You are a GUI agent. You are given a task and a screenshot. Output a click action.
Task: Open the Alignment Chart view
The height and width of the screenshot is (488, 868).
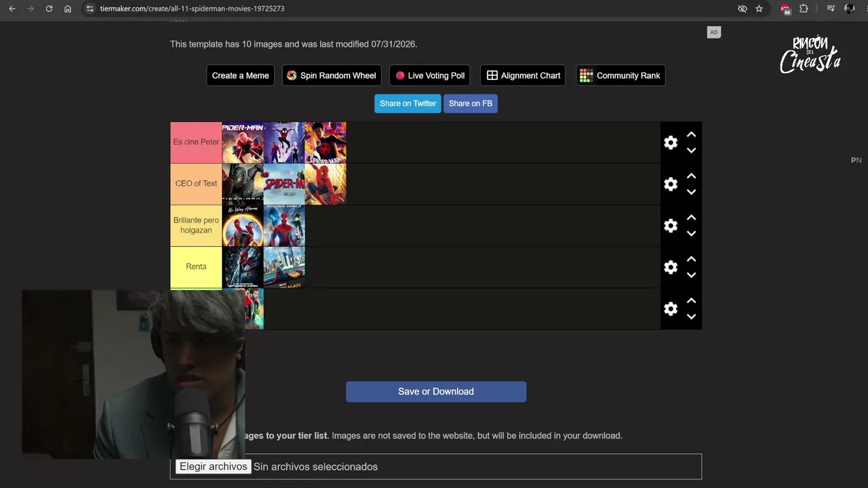(x=524, y=75)
